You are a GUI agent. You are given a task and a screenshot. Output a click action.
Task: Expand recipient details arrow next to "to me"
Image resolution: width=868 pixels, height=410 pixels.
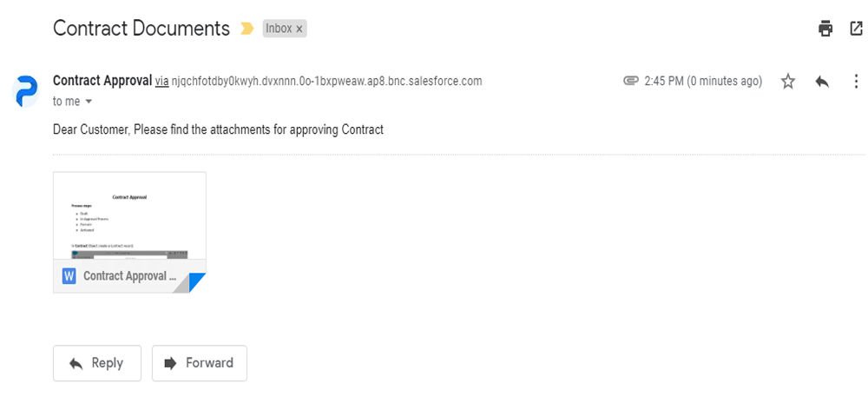click(88, 102)
